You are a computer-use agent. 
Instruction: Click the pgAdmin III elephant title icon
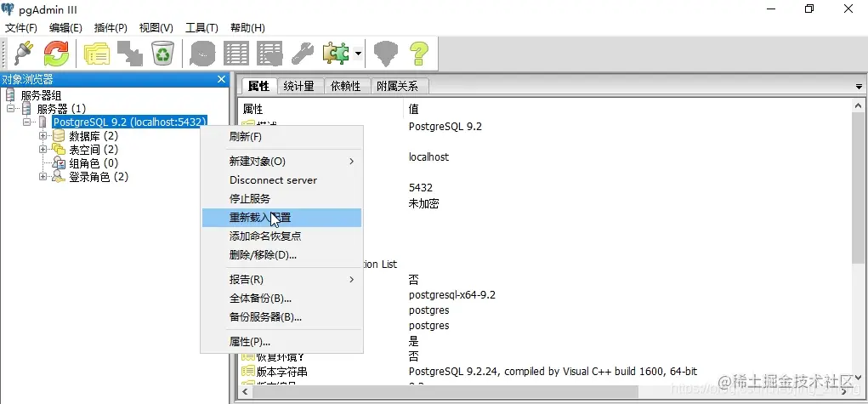pos(9,9)
